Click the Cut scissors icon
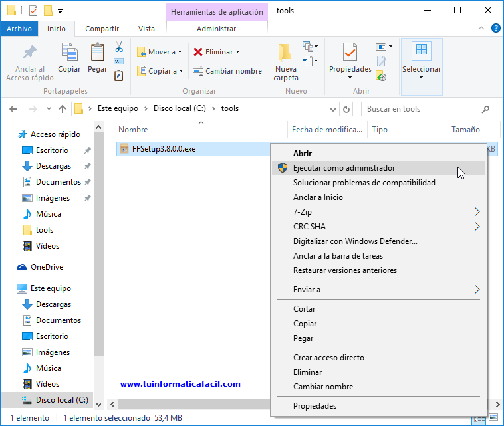Screen dimensions: 504x426 point(119,47)
